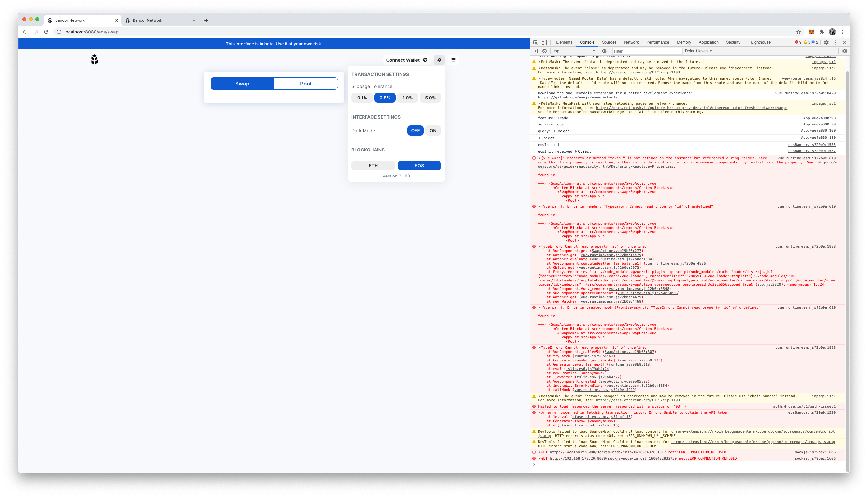View site information for localhost
Screen dimensions: 868x497
click(x=59, y=32)
